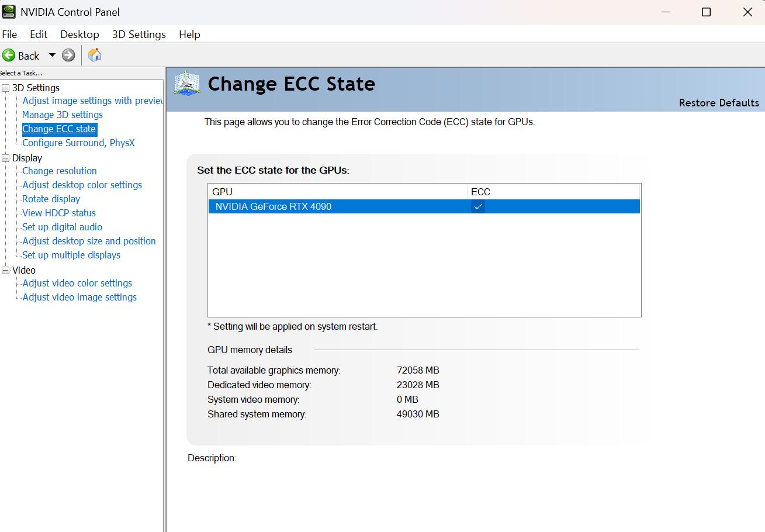Click the GPU memory details heading

(x=250, y=350)
